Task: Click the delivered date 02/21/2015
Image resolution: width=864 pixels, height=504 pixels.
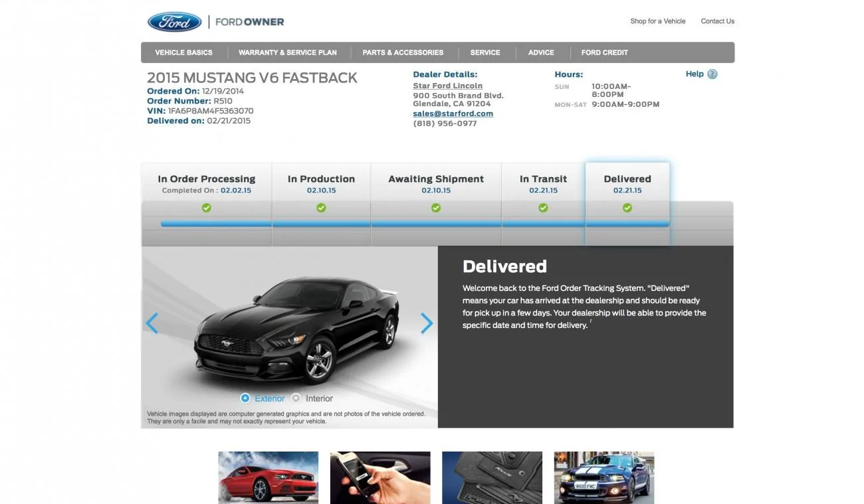Action: point(229,121)
